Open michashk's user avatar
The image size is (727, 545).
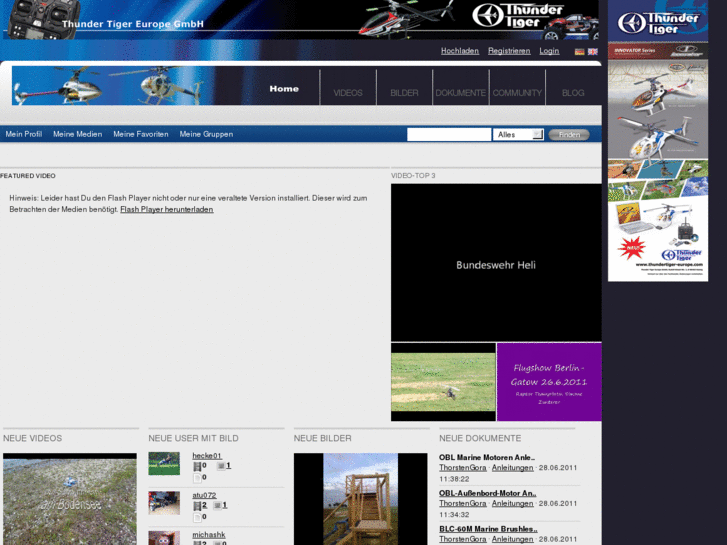pos(164,537)
